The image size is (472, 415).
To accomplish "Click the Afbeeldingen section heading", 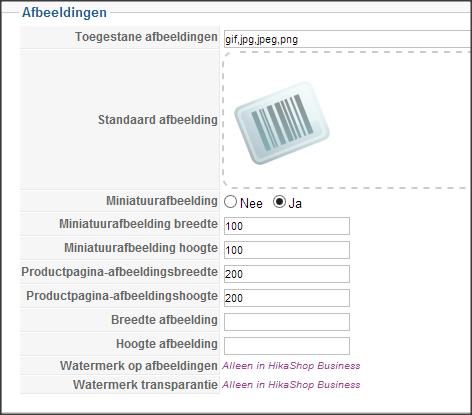I will pyautogui.click(x=64, y=13).
